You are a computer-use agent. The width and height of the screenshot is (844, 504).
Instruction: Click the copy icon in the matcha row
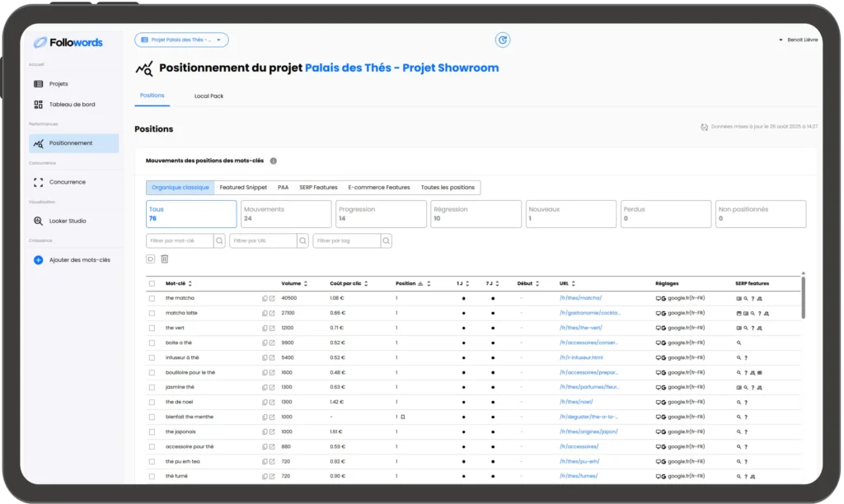[265, 298]
